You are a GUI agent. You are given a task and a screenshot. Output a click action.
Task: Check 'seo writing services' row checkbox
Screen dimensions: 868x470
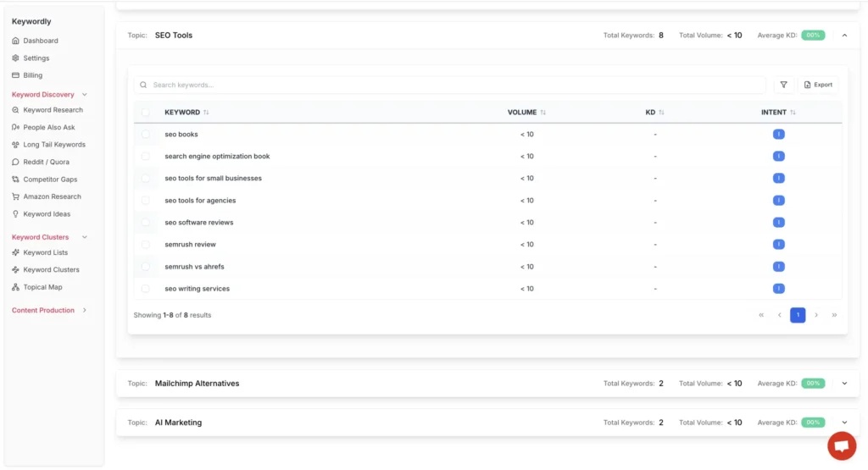point(145,289)
